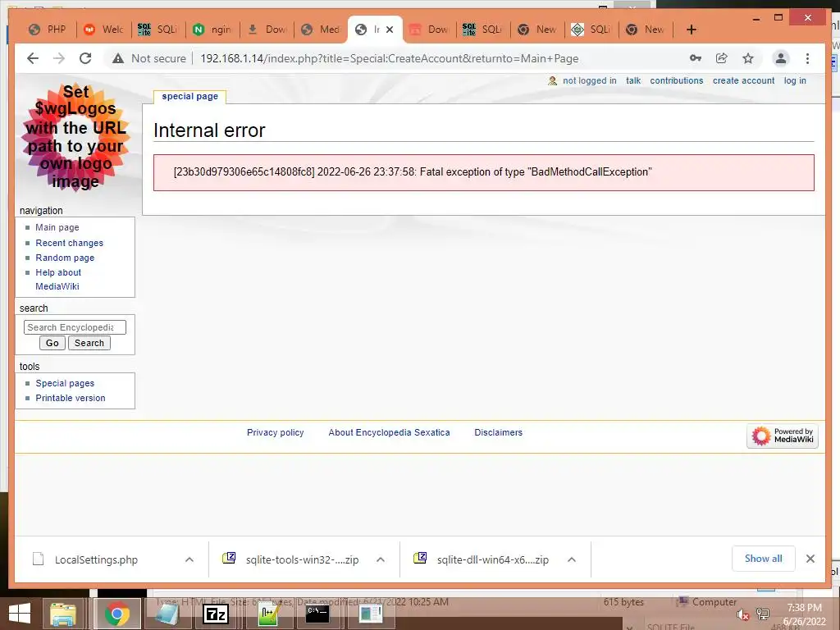This screenshot has height=630, width=840.
Task: Open the Not secure site info warning
Action: pos(149,58)
